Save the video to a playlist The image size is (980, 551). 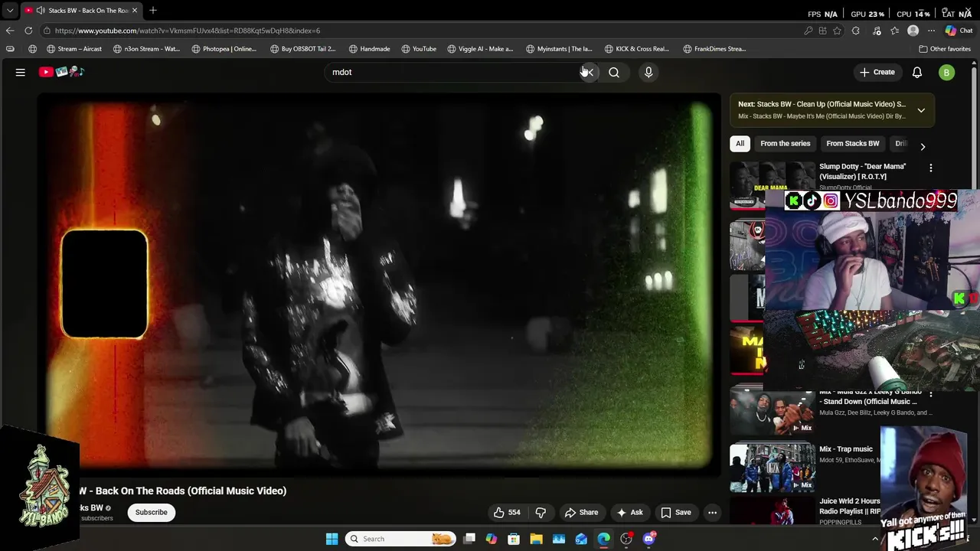[675, 513]
